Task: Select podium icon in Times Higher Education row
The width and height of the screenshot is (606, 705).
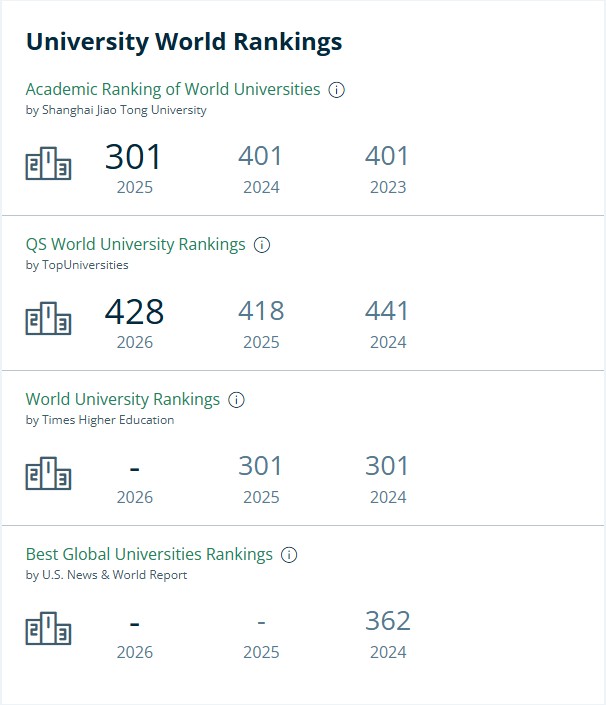Action: [49, 473]
